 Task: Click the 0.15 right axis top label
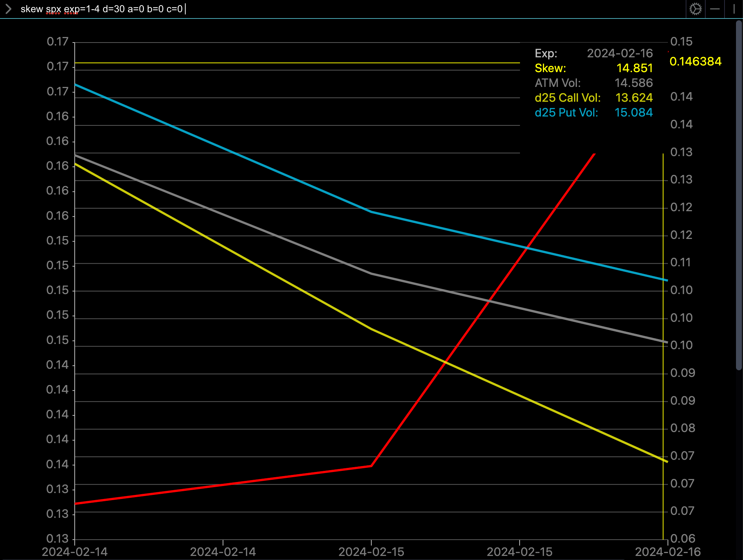pos(681,41)
